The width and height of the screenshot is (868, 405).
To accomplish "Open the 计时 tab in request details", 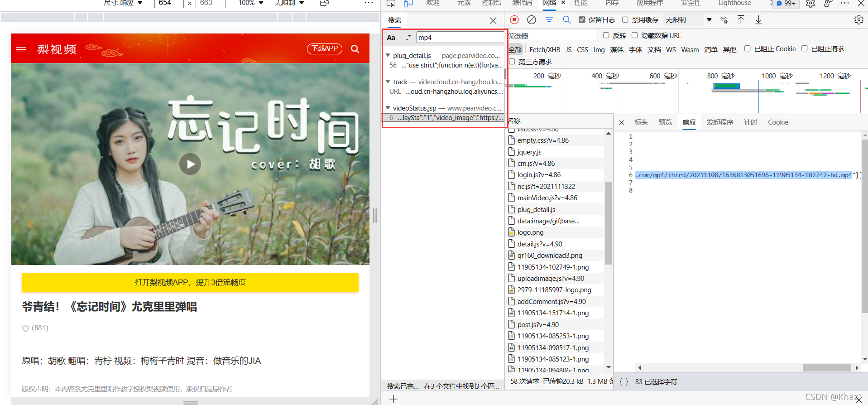I will tap(750, 122).
